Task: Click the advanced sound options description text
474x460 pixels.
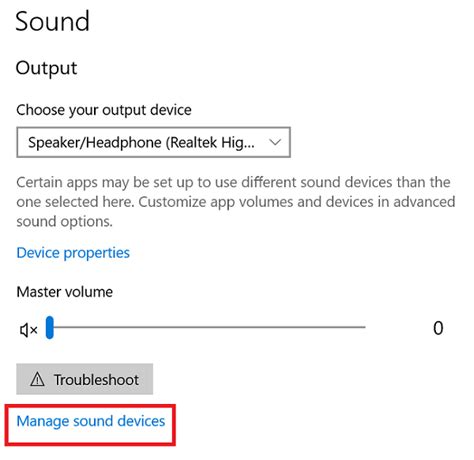Action: [x=236, y=202]
